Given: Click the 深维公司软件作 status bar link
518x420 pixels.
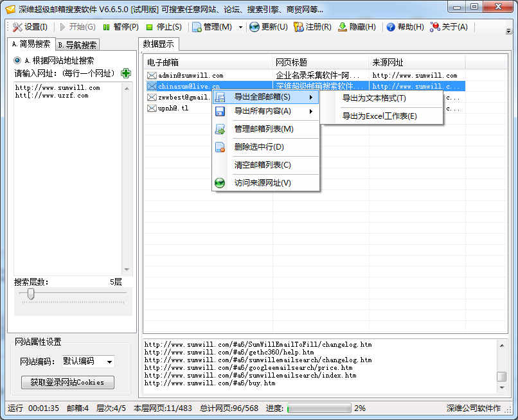Looking at the screenshot, I should 474,408.
